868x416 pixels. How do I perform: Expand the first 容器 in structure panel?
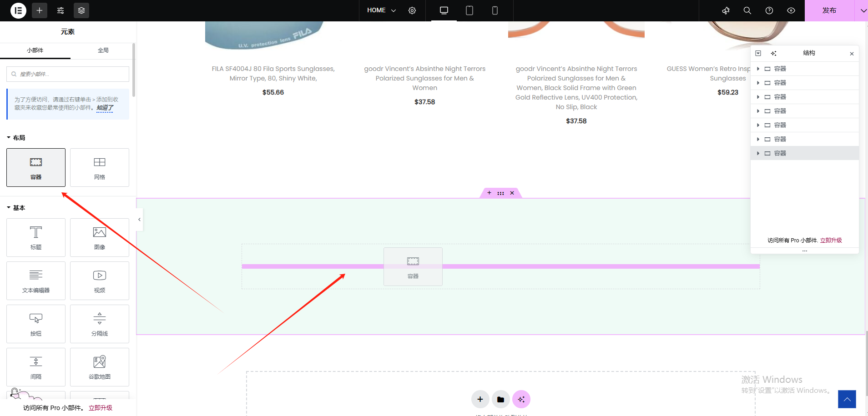coord(758,69)
